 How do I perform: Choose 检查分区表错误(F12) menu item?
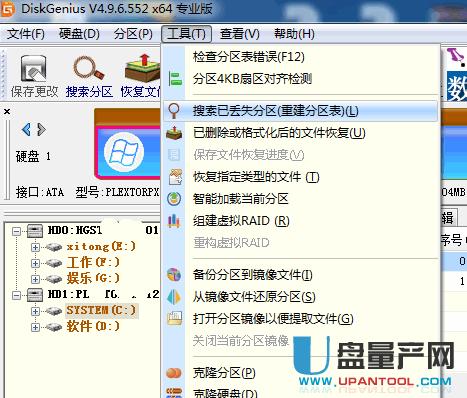(x=301, y=57)
